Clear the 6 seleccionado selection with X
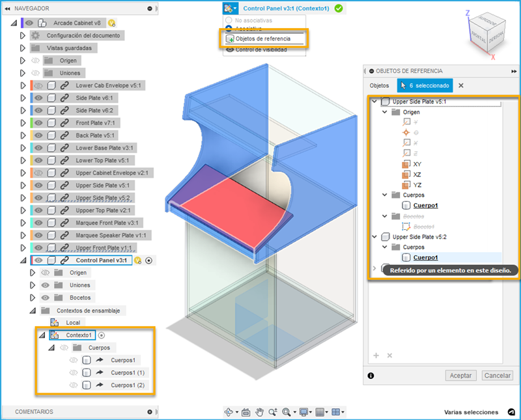Viewport: 521px width, 420px height. [x=461, y=85]
